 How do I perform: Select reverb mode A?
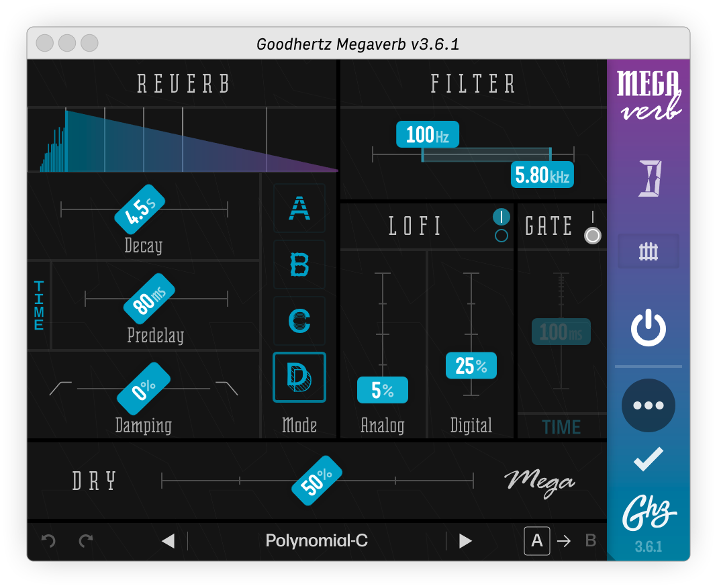click(299, 209)
